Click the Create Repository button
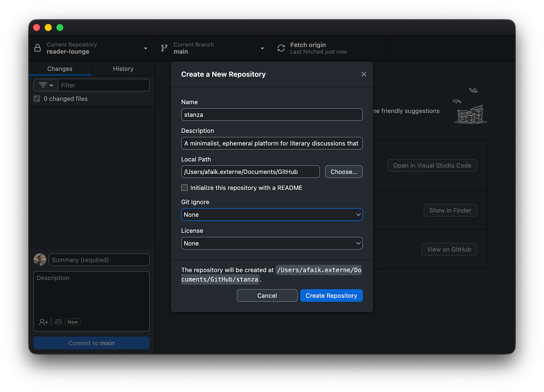544x392 pixels. (x=331, y=295)
